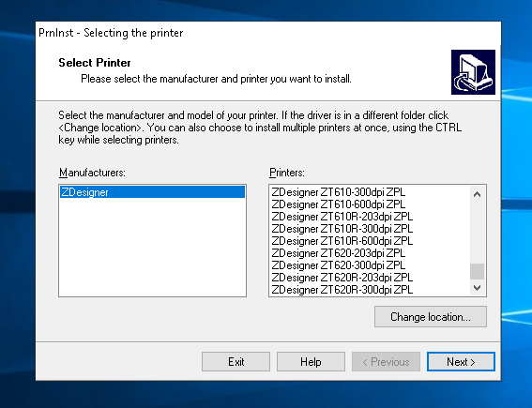Click scroll down arrow in Printers list
Viewport: 532px width, 408px height.
coord(477,288)
